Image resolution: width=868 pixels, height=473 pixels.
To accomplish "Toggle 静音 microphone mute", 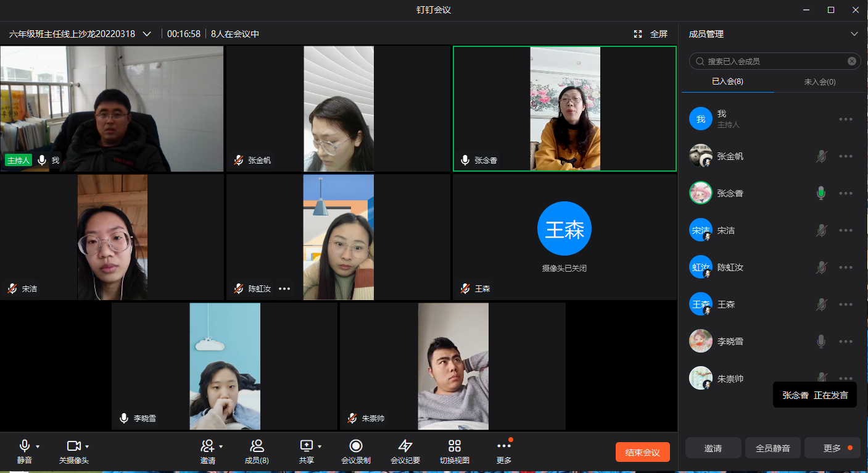I will click(x=24, y=446).
